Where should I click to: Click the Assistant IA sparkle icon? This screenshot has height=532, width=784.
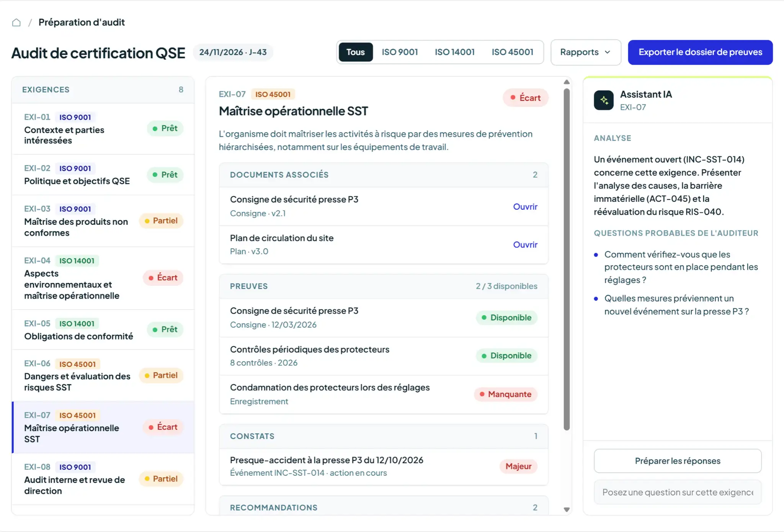tap(604, 100)
